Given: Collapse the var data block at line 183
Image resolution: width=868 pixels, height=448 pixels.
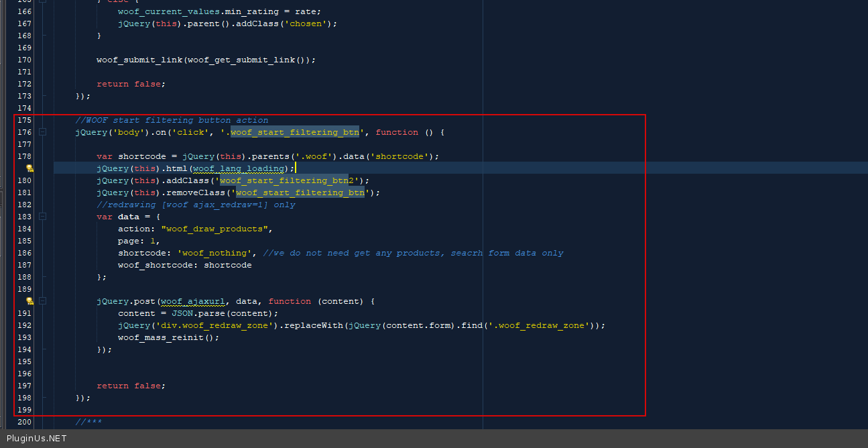Looking at the screenshot, I should (43, 217).
